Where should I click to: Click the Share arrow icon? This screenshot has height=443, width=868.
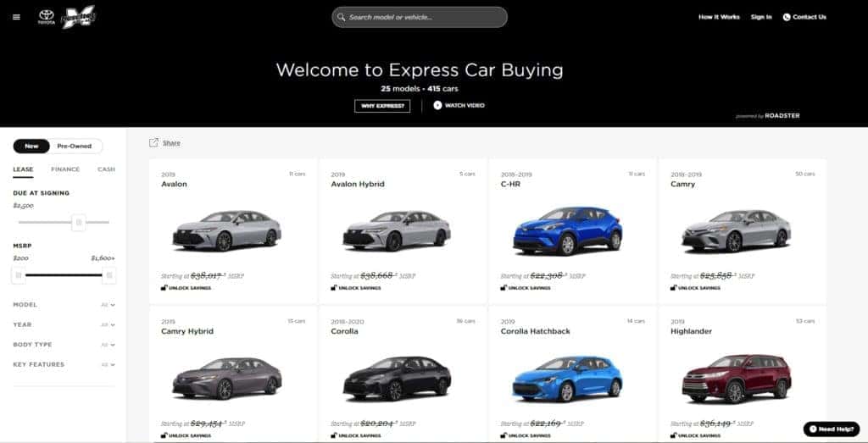click(153, 142)
